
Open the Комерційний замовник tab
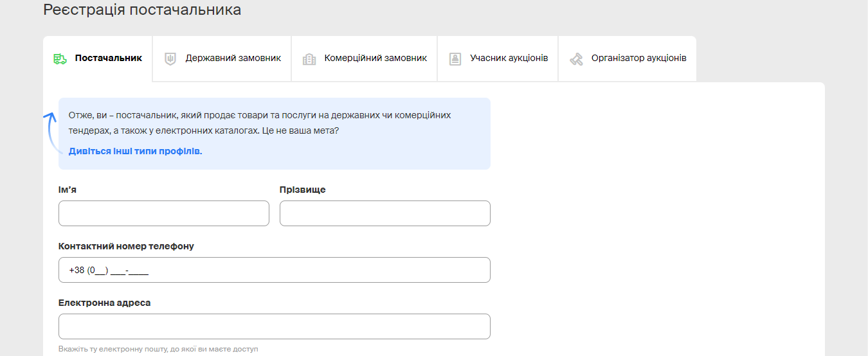(x=375, y=58)
